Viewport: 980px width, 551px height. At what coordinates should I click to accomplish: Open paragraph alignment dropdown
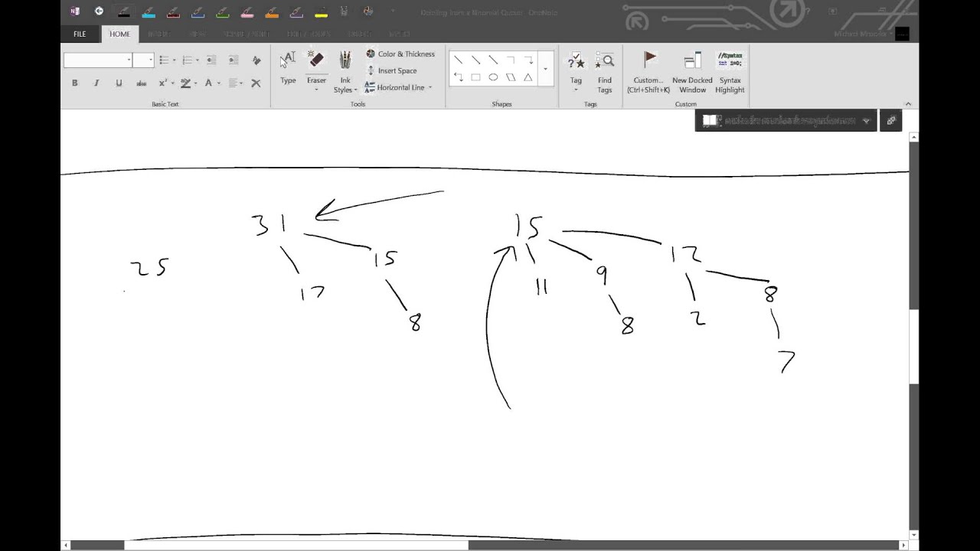click(x=241, y=83)
